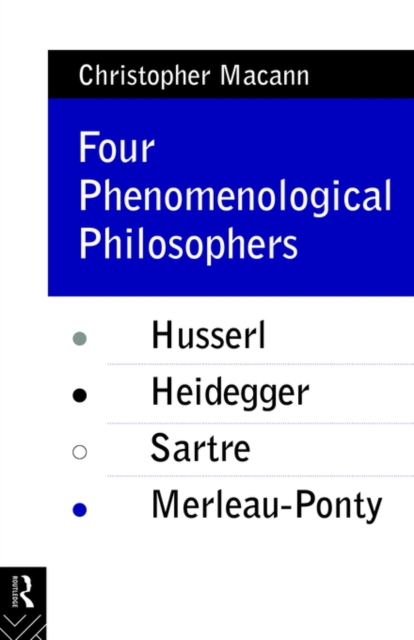
Task: Click the name Heidegger
Action: pyautogui.click(x=230, y=392)
